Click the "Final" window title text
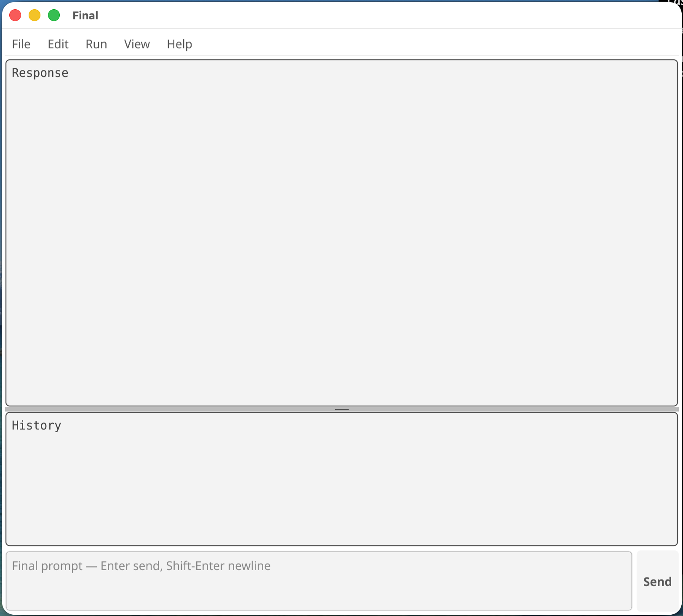683x616 pixels. click(x=85, y=16)
